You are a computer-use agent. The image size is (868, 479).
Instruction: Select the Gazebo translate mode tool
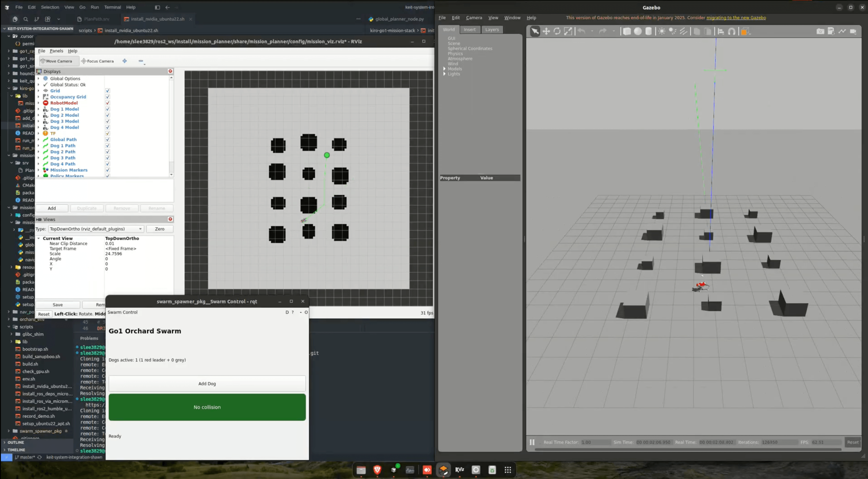(546, 31)
